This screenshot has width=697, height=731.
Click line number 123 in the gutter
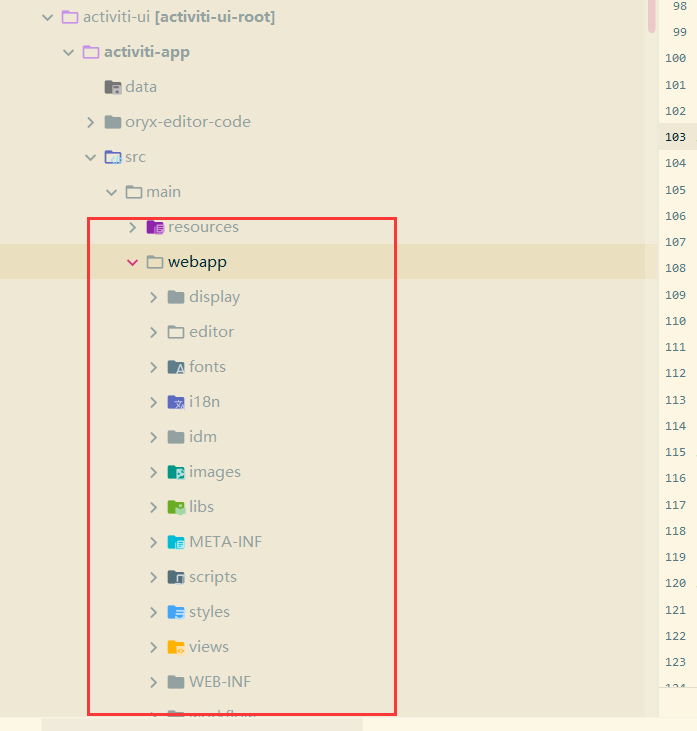[x=676, y=662]
